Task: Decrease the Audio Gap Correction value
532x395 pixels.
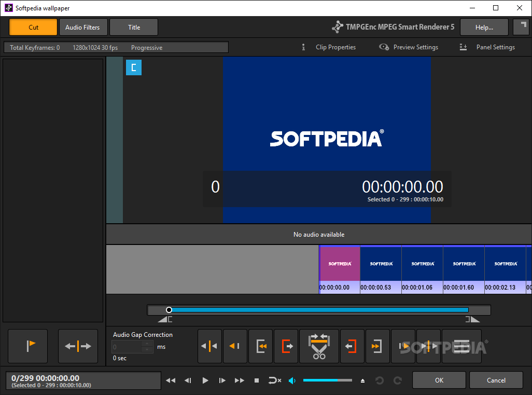Action: pos(147,350)
